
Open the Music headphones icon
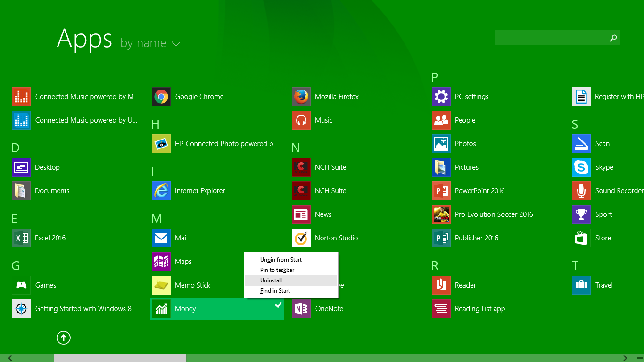[x=301, y=120]
